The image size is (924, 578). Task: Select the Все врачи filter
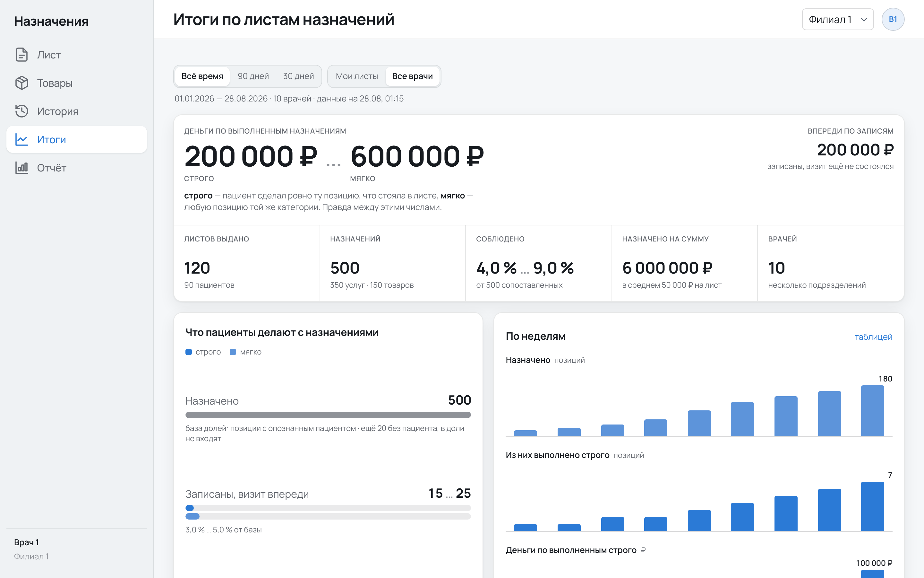(412, 76)
